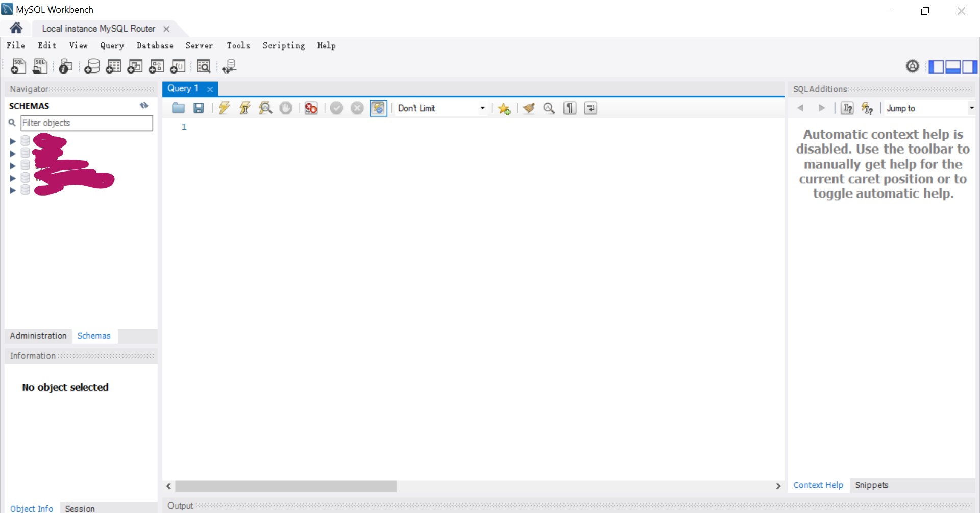Close Local instance MySQL Router tab
Viewport: 980px width, 513px height.
click(x=166, y=29)
